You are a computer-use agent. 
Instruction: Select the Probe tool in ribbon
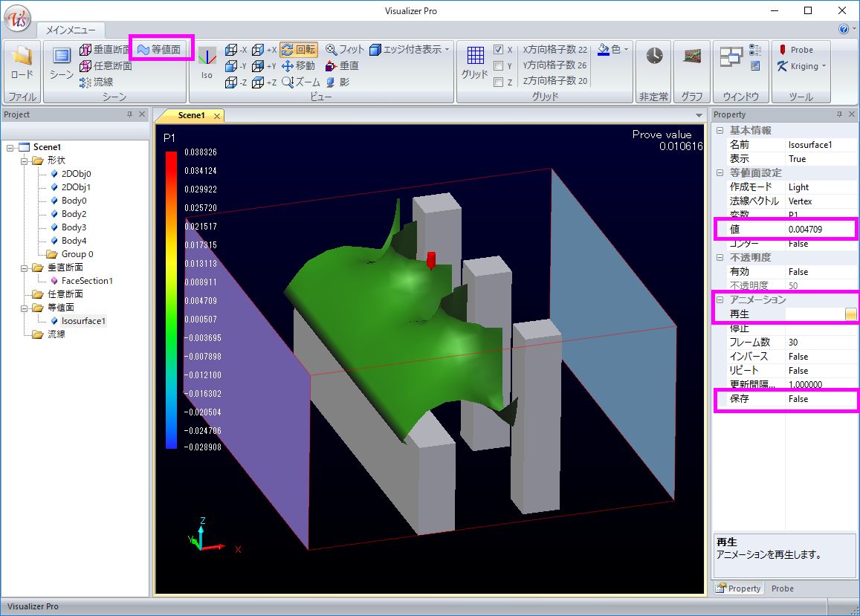[x=795, y=50]
